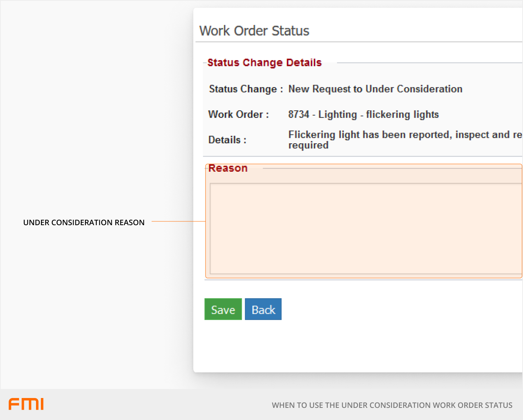Image resolution: width=523 pixels, height=420 pixels.
Task: Click the Status Change field label
Action: (x=246, y=89)
